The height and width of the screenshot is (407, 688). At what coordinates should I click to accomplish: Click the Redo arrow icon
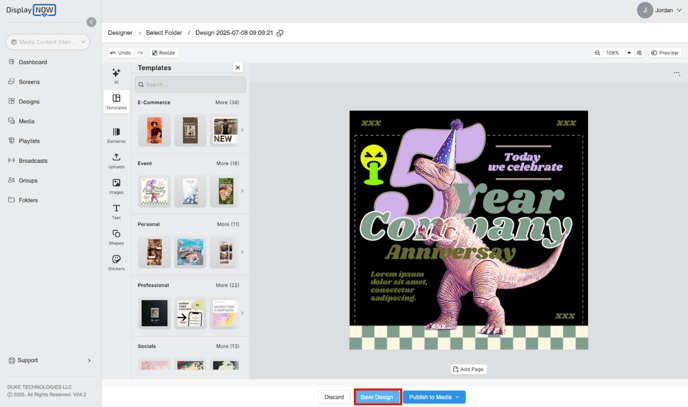pyautogui.click(x=140, y=53)
